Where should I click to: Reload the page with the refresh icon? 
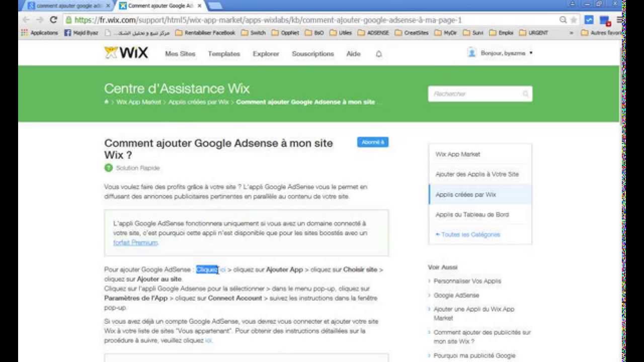point(53,20)
